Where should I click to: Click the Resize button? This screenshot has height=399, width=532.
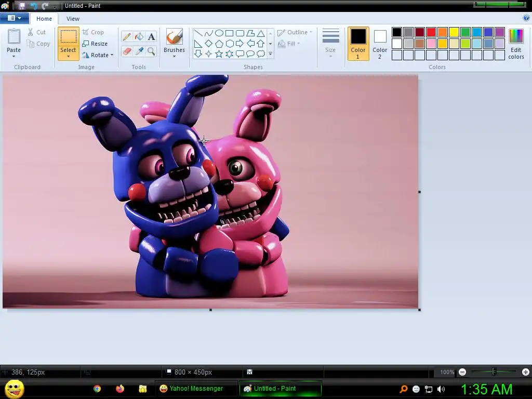pos(95,44)
